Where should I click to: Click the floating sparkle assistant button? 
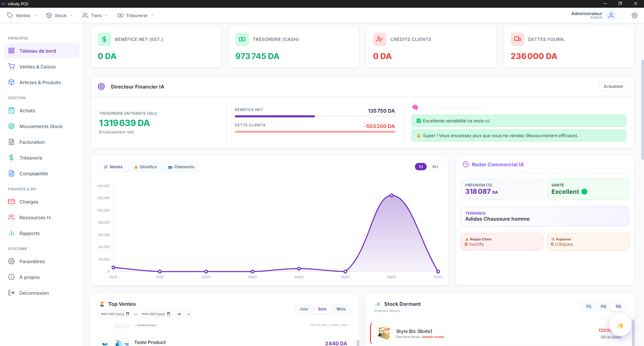tap(620, 326)
